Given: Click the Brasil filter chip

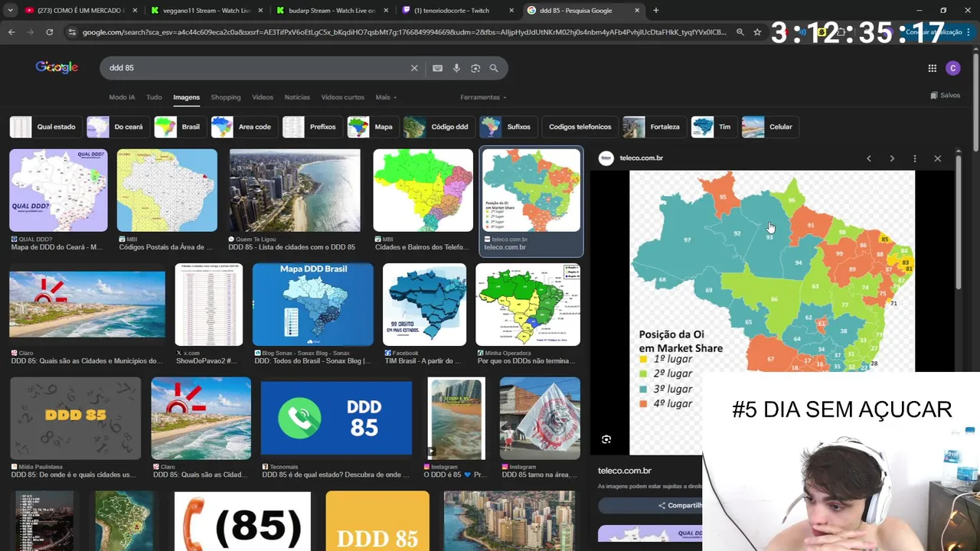Looking at the screenshot, I should click(x=178, y=127).
